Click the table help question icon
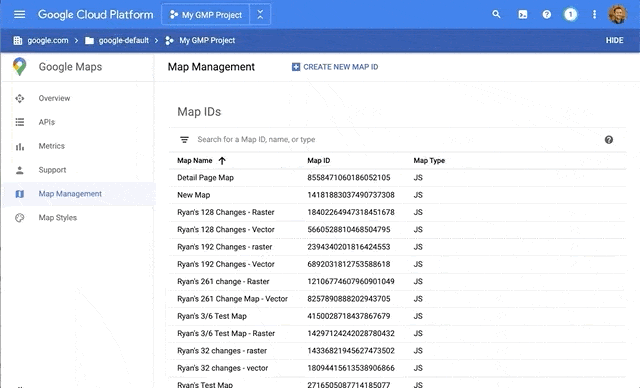 click(x=609, y=140)
